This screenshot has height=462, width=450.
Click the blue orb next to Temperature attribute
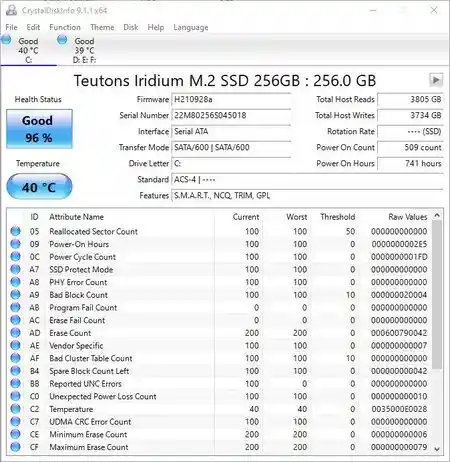click(15, 409)
